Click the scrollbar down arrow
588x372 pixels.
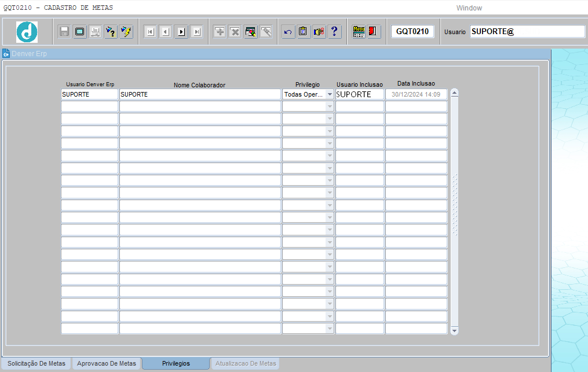click(x=455, y=331)
